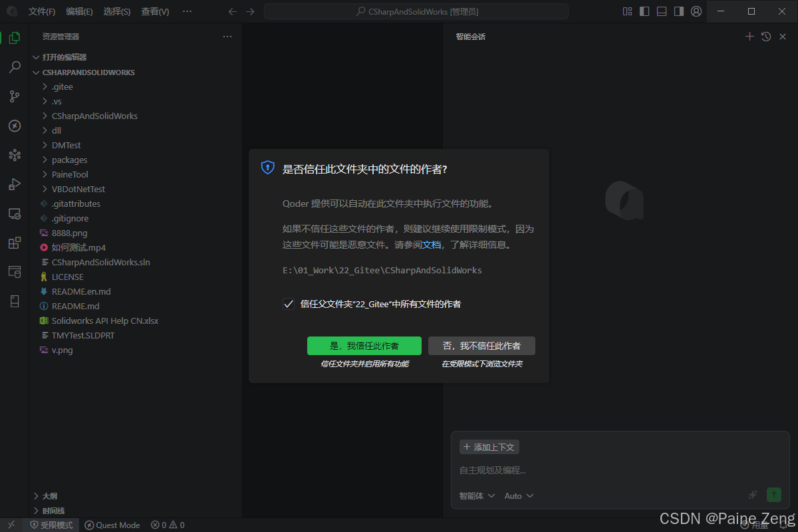Toggle primary sidebar layout icon

point(644,11)
